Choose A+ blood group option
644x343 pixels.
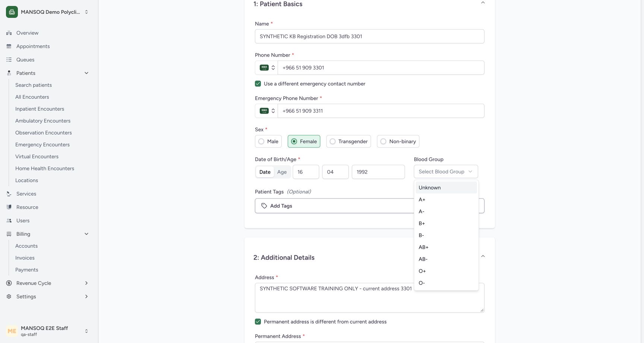pyautogui.click(x=446, y=200)
